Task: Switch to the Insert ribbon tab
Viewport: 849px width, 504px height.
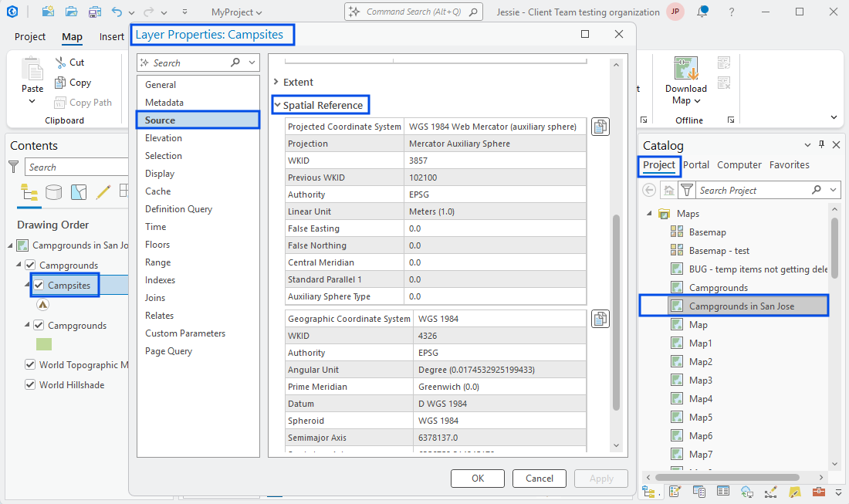Action: click(x=112, y=36)
